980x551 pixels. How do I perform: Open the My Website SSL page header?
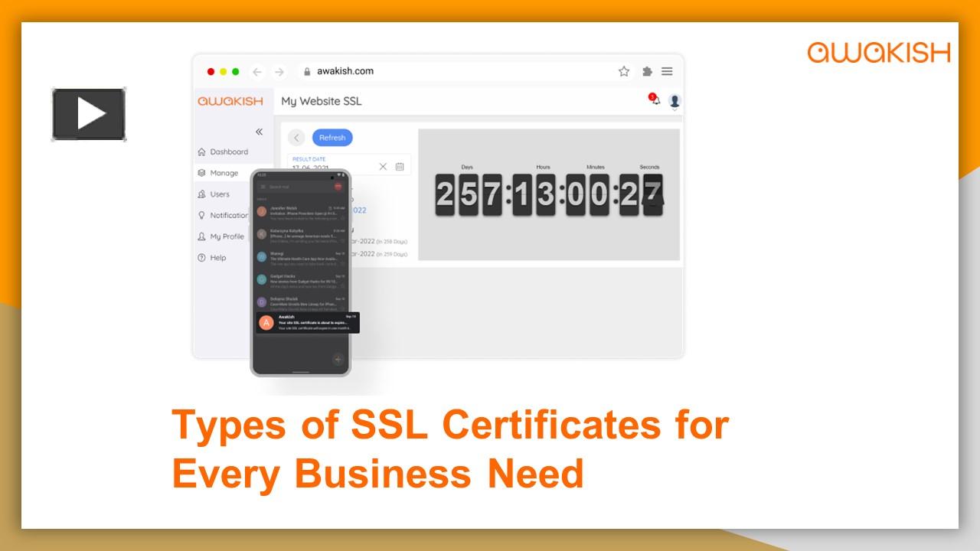pos(322,101)
